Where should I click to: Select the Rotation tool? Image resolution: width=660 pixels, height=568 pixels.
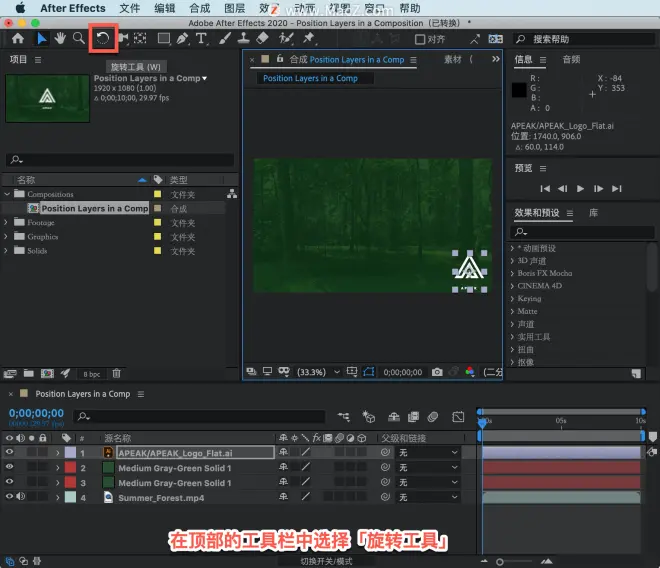point(103,39)
